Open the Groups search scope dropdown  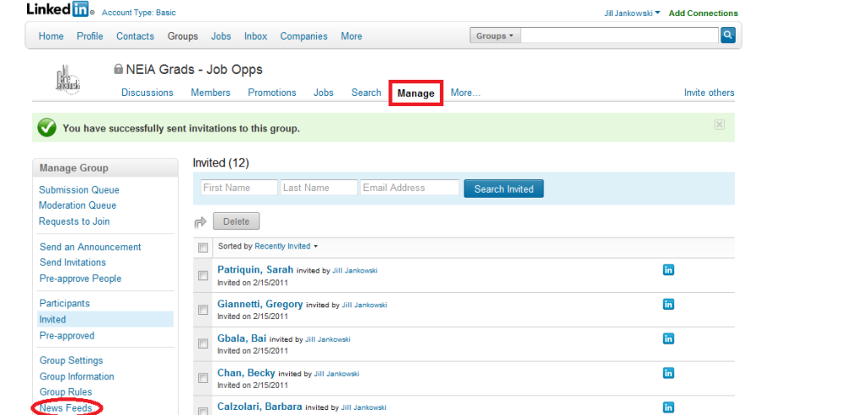pyautogui.click(x=495, y=36)
